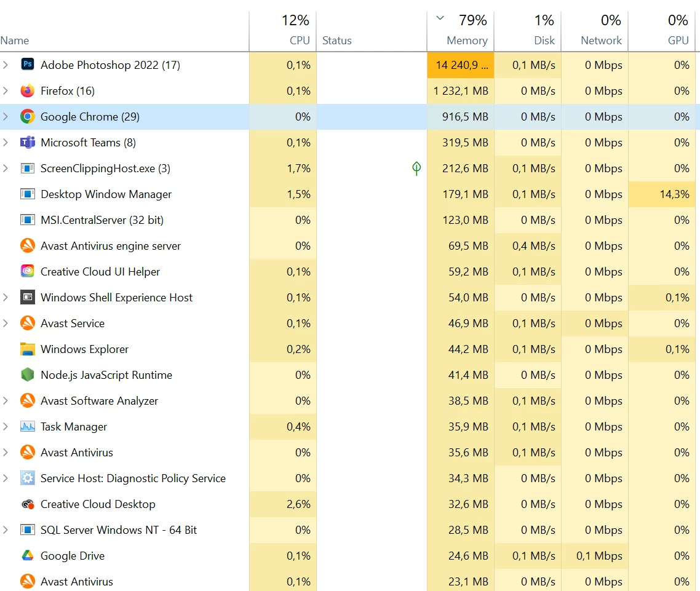
Task: Expand the SQL Server Windows NT group
Action: coord(6,530)
